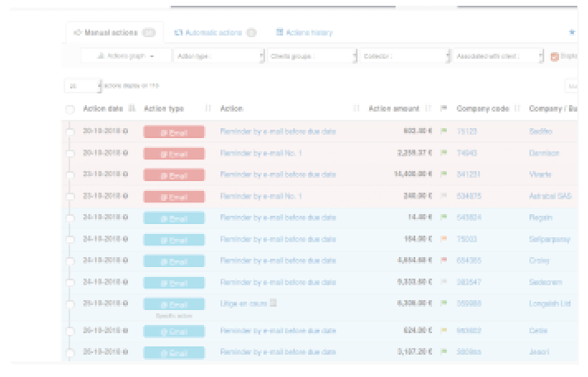Viewport: 588px width, 377px height.
Task: Open the Actions history tab
Action: 304,33
